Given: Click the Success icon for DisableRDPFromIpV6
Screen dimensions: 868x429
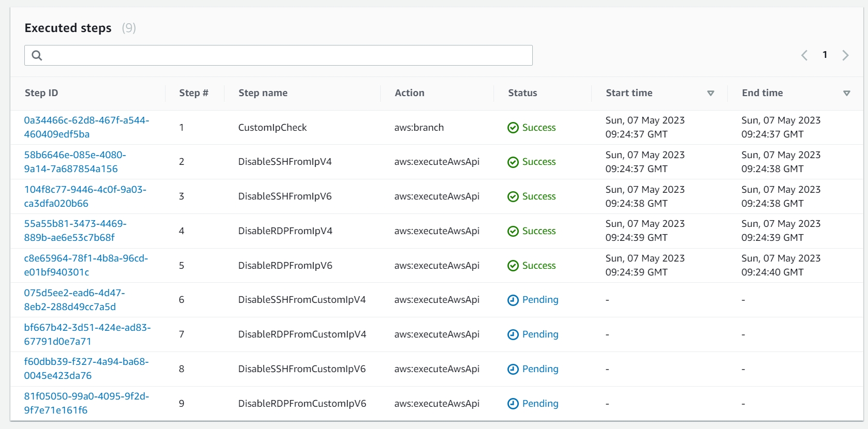Looking at the screenshot, I should click(513, 266).
